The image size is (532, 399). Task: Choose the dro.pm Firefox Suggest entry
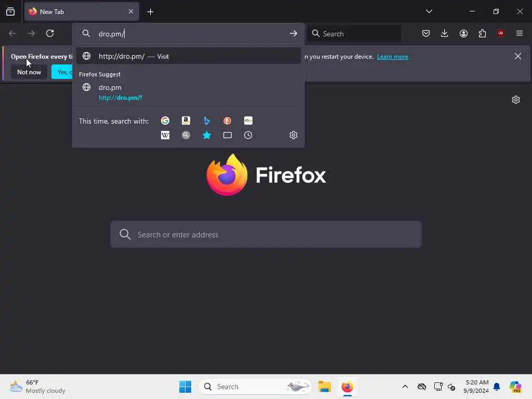pos(189,92)
